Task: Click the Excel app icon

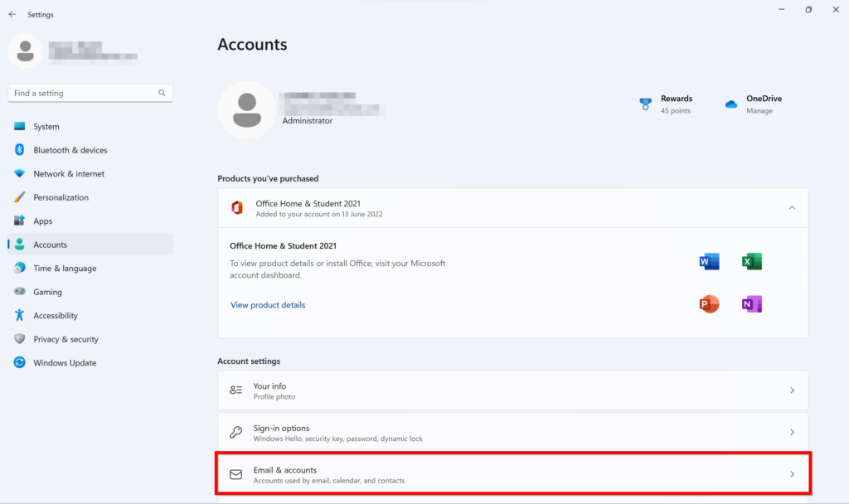Action: 752,262
